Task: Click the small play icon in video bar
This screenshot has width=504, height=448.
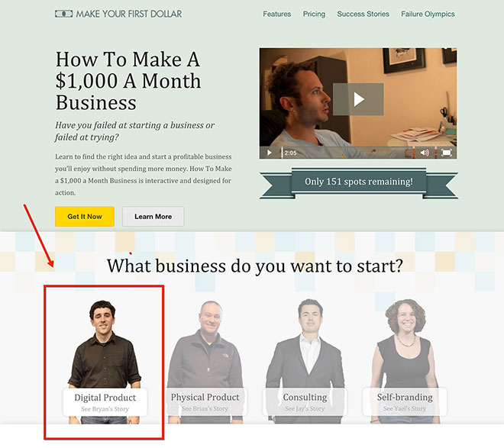Action: click(x=270, y=153)
